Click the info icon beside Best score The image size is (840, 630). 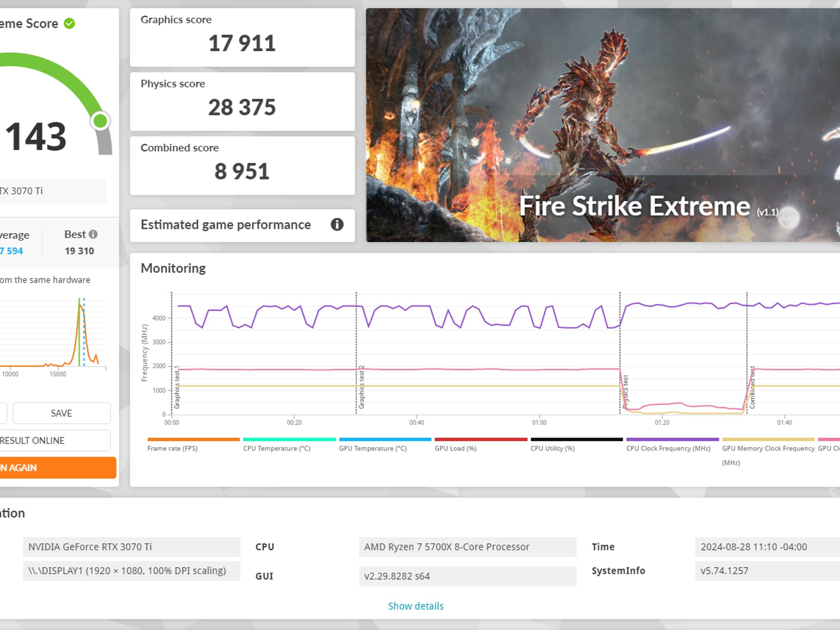tap(93, 234)
